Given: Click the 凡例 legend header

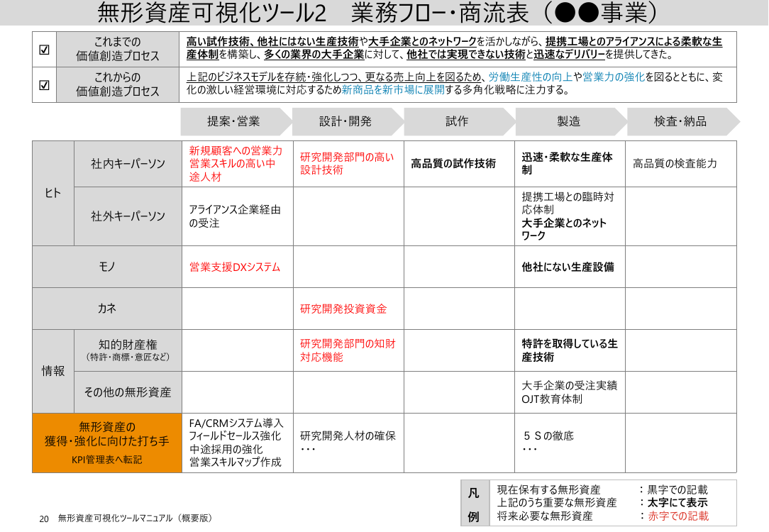Looking at the screenshot, I should coord(474,504).
